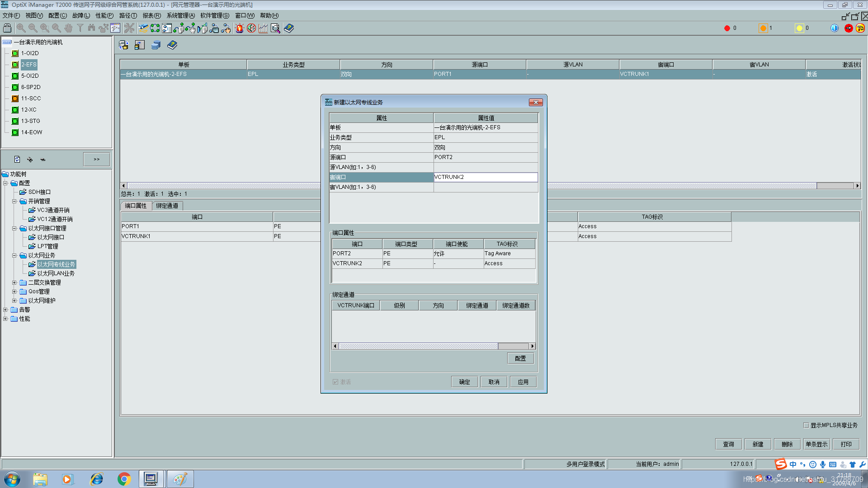This screenshot has height=488, width=868.
Task: Toggle the 激活 checkbox in dialog
Action: pyautogui.click(x=335, y=382)
